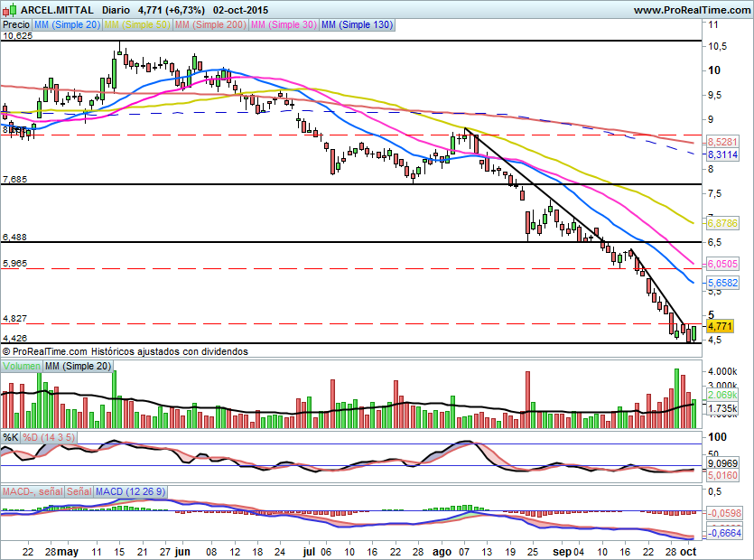Screen dimensions: 754x560
Task: Click the Diario timeframe label
Action: pyautogui.click(x=116, y=10)
